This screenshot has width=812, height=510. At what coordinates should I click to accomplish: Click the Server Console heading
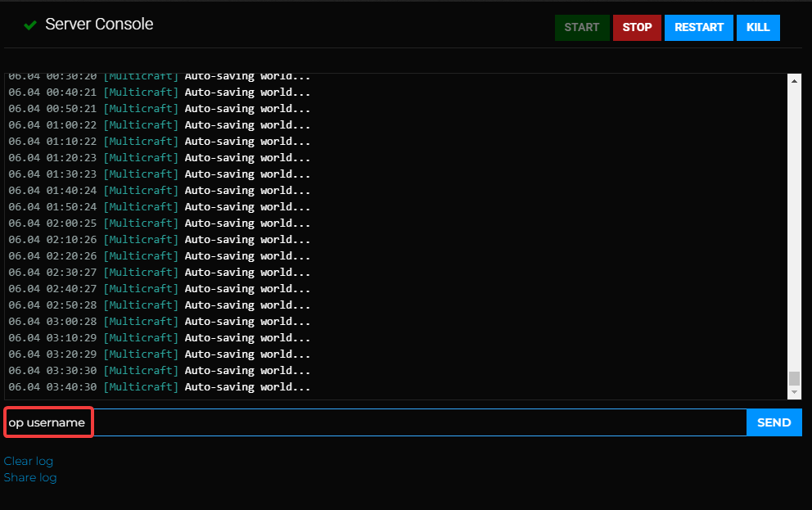tap(99, 25)
